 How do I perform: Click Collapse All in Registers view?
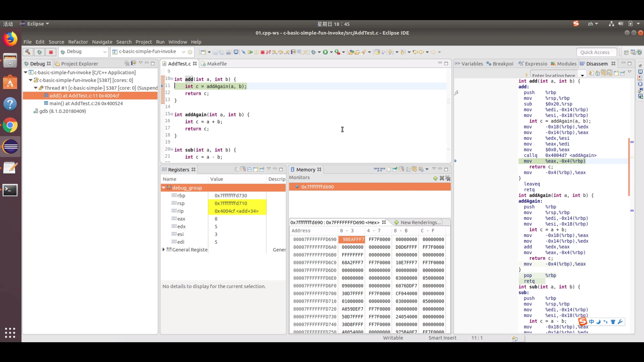249,169
